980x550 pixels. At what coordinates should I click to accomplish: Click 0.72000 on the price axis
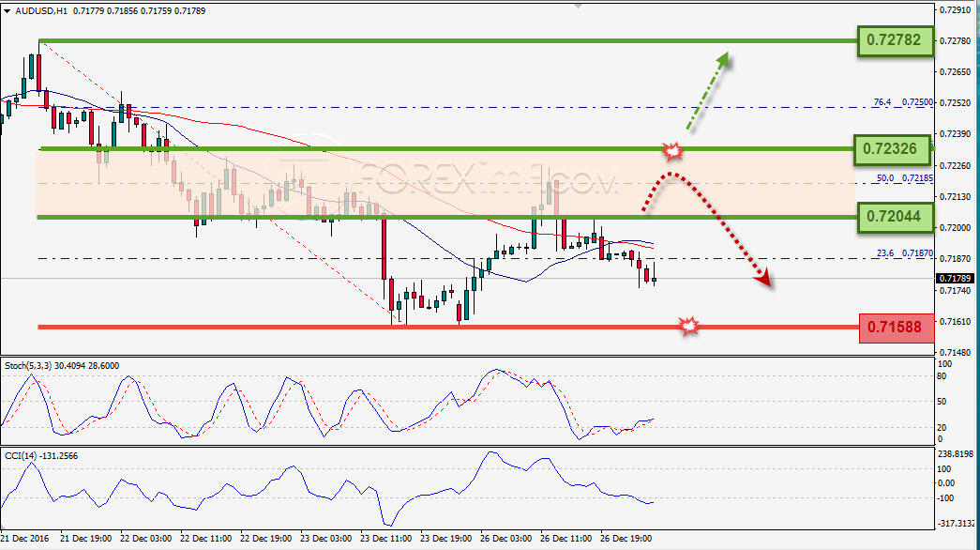(x=955, y=228)
